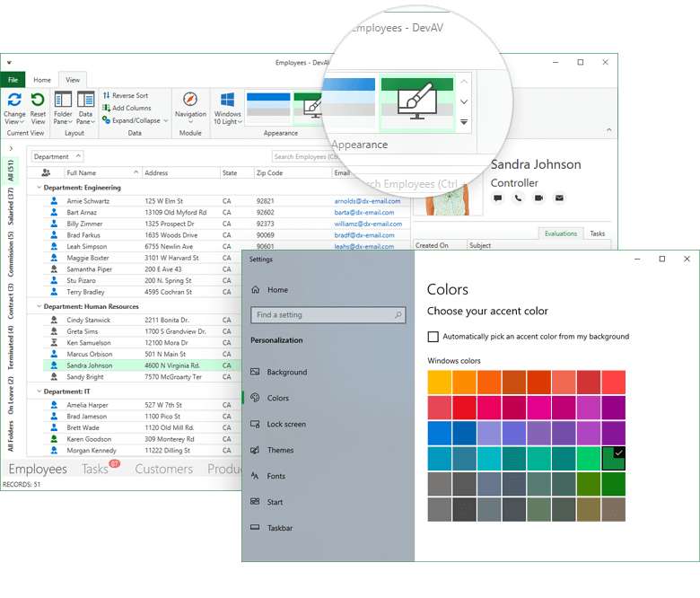Select the Terminated (4) folder filter
Image resolution: width=700 pixels, height=598 pixels.
[11, 347]
